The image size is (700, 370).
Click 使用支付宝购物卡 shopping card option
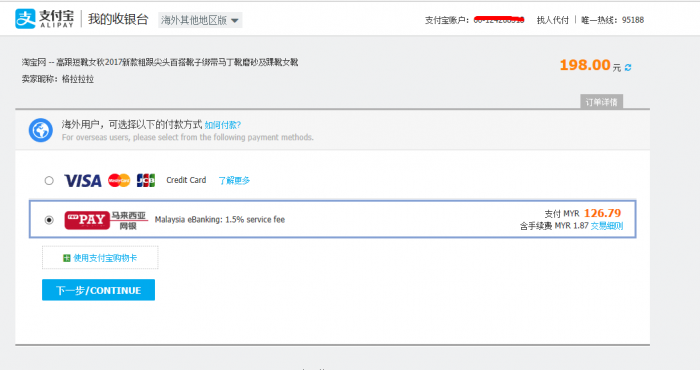(100, 258)
